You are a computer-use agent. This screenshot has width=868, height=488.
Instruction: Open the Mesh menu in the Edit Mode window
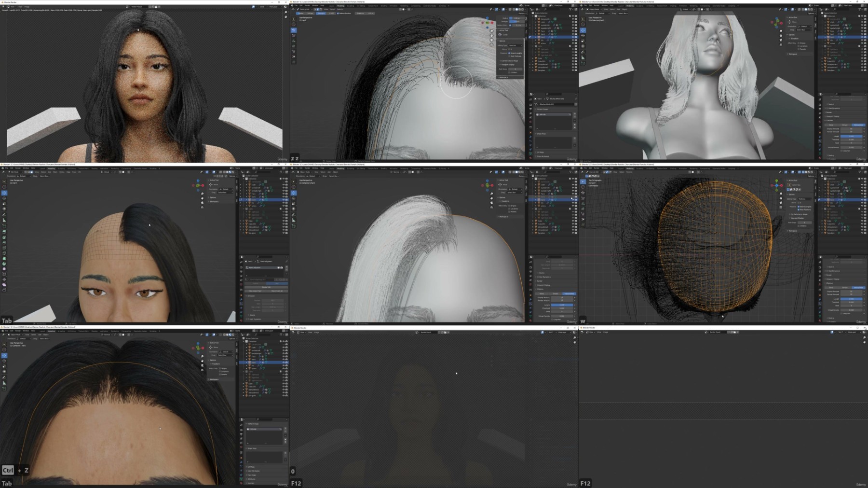(x=55, y=172)
